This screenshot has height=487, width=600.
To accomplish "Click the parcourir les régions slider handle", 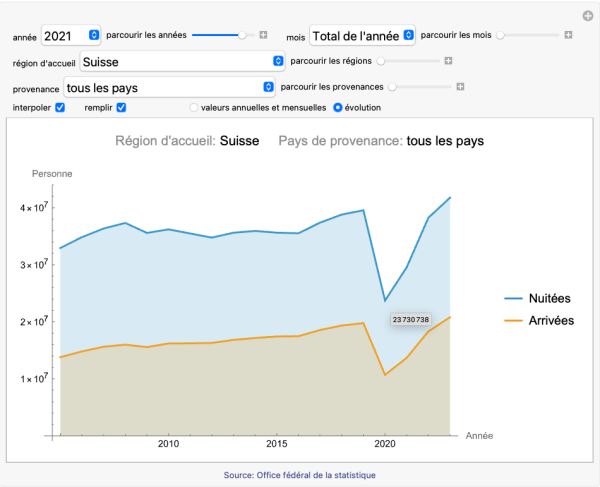I will pyautogui.click(x=382, y=61).
